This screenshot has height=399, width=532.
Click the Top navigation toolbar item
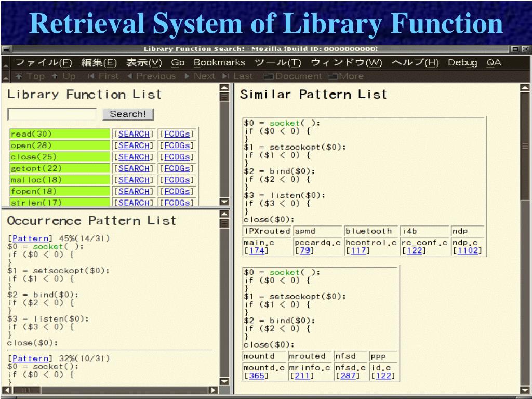(30, 76)
